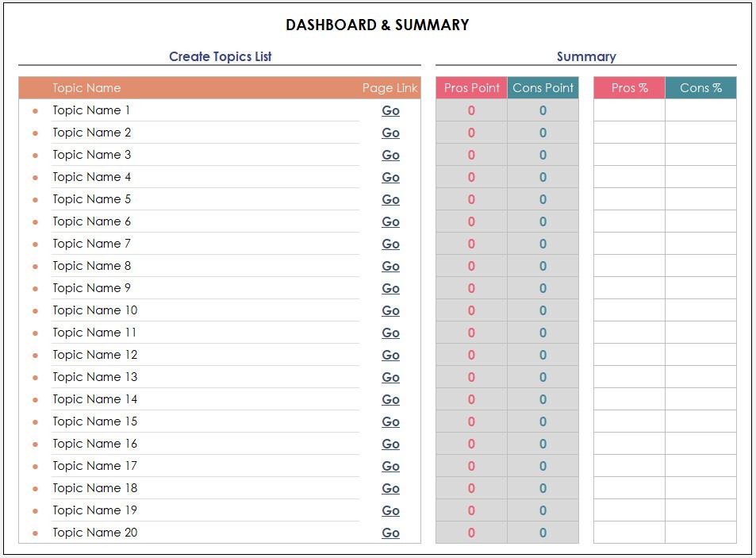756x558 pixels.
Task: Click the Cons % header cell
Action: click(701, 87)
